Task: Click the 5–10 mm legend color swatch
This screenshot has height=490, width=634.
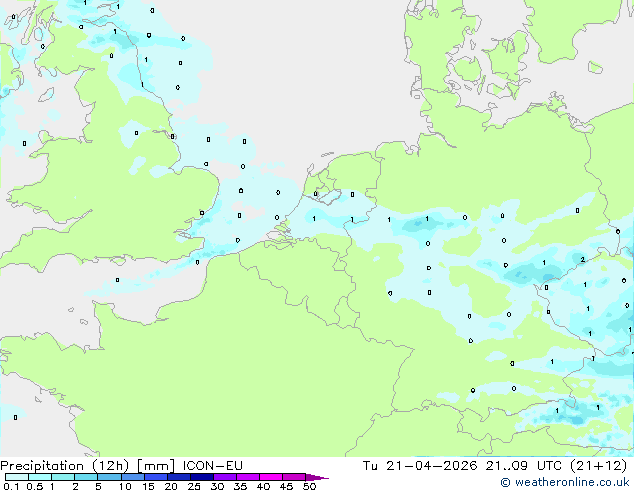Action: click(109, 477)
